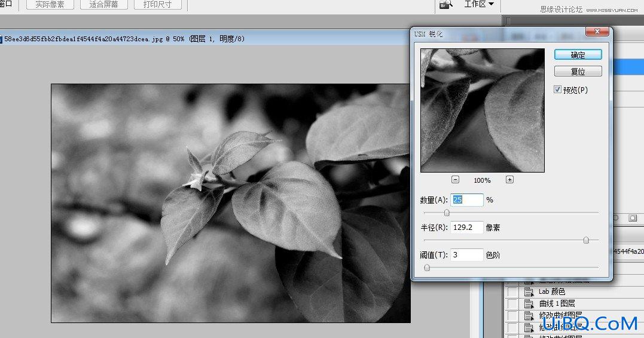The height and width of the screenshot is (338, 644).
Task: Click the 半径(R) field showing 129.2
Action: point(467,228)
